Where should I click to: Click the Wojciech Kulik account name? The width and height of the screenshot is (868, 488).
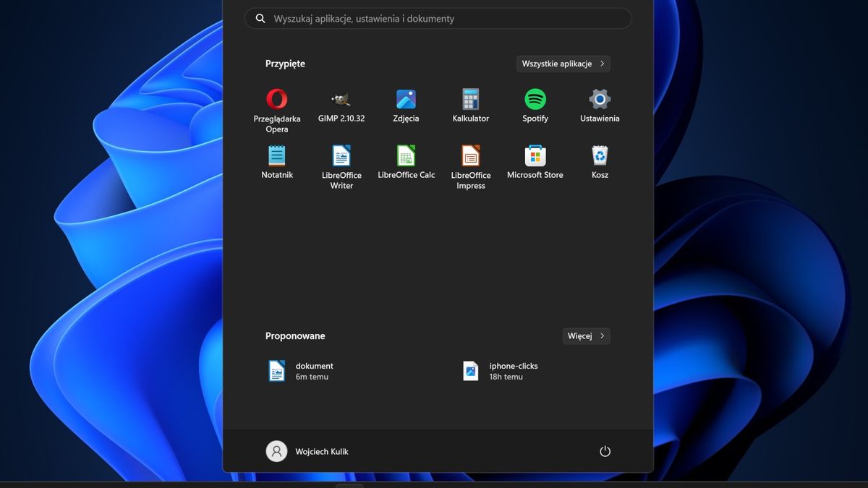322,451
